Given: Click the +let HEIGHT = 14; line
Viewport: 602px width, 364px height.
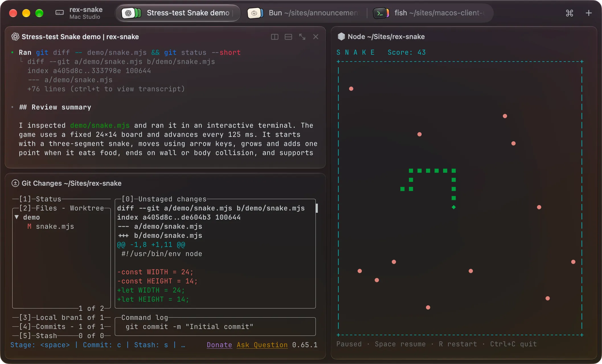Looking at the screenshot, I should pos(153,299).
